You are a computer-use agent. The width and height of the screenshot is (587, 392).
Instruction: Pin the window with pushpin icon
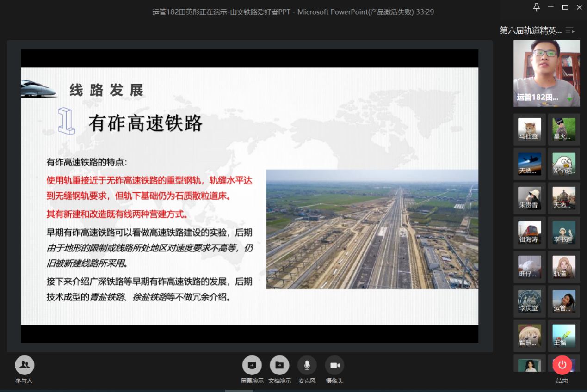[537, 7]
